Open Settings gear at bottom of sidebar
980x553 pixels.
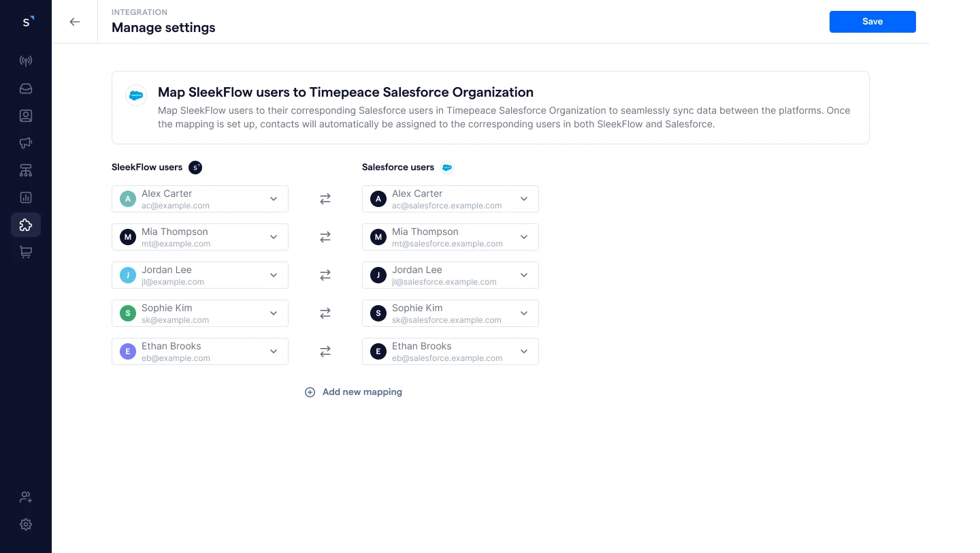[25, 524]
